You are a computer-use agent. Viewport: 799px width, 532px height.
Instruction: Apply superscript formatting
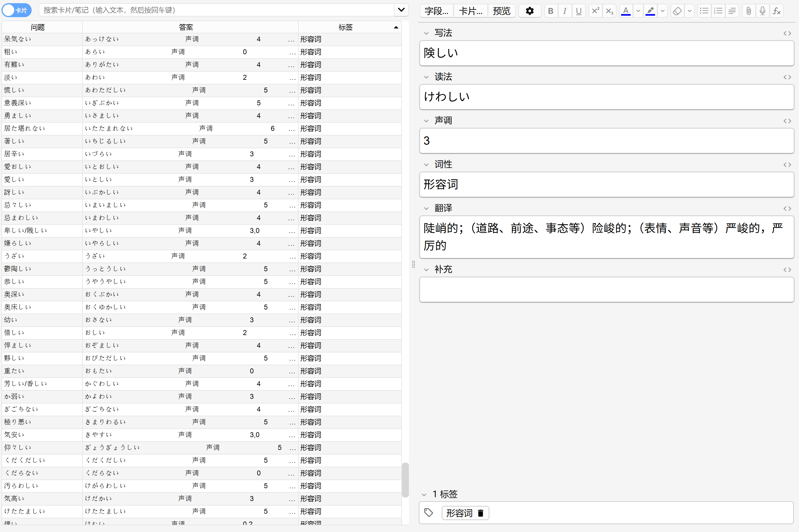pos(595,11)
